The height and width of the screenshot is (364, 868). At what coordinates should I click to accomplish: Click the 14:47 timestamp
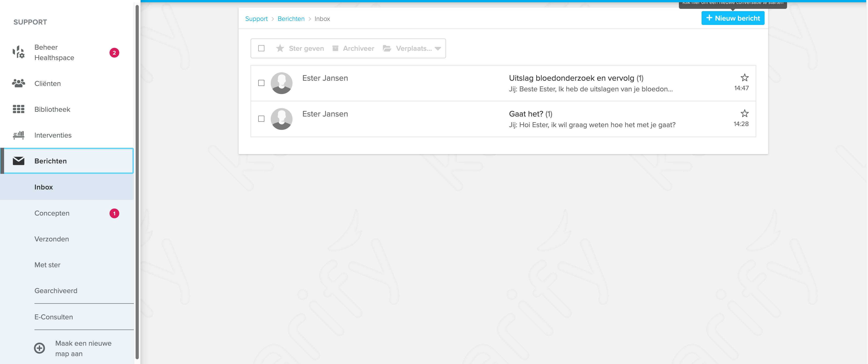pyautogui.click(x=741, y=88)
